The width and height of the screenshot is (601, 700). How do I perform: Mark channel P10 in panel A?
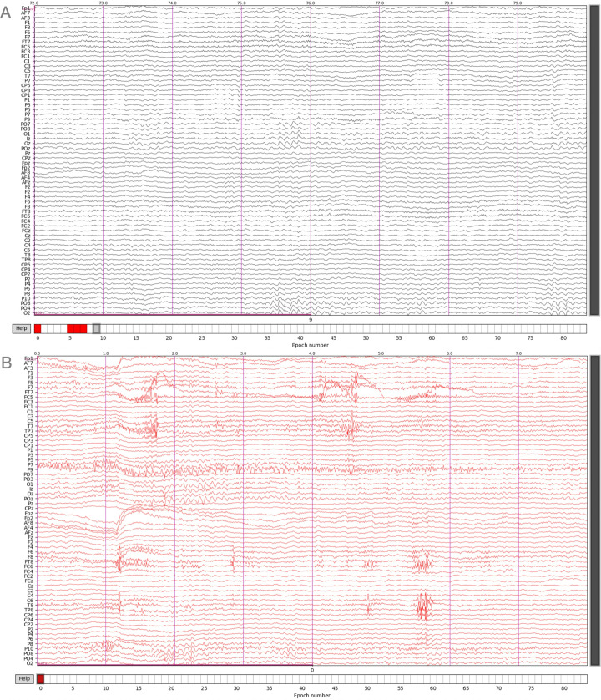click(x=25, y=299)
